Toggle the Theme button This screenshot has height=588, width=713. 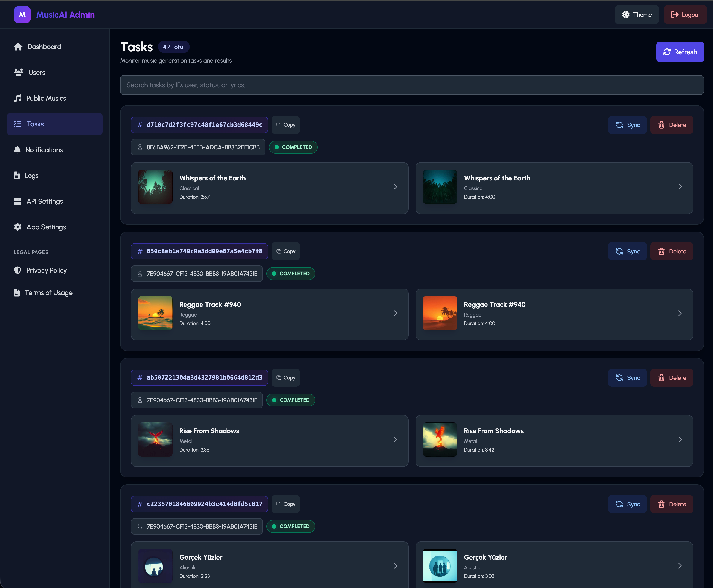coord(636,15)
